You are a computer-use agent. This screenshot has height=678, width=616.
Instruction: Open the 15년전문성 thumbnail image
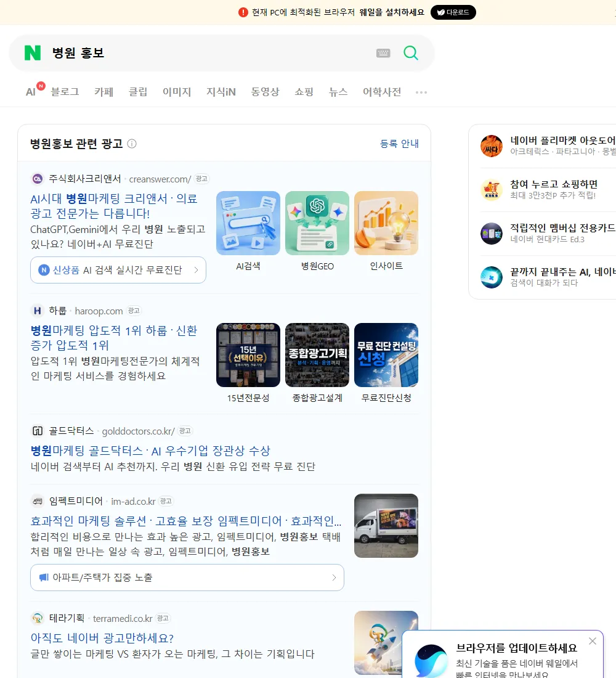[x=248, y=355]
